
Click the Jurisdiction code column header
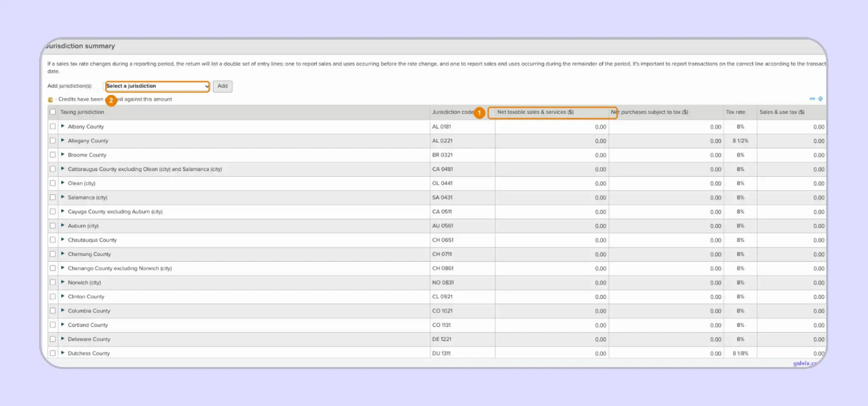coord(453,112)
